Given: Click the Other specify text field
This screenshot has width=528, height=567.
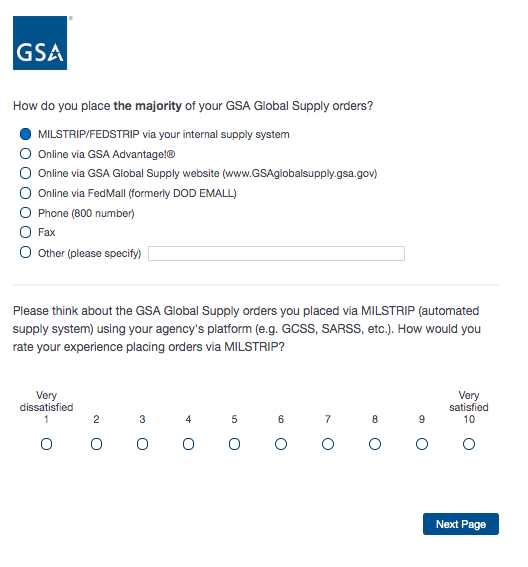Looking at the screenshot, I should pos(276,253).
